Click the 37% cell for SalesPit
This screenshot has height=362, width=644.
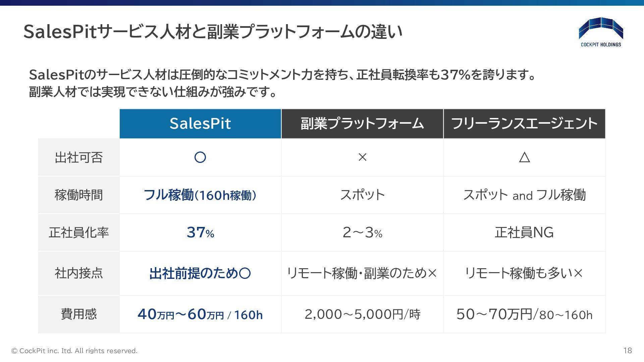coord(200,233)
